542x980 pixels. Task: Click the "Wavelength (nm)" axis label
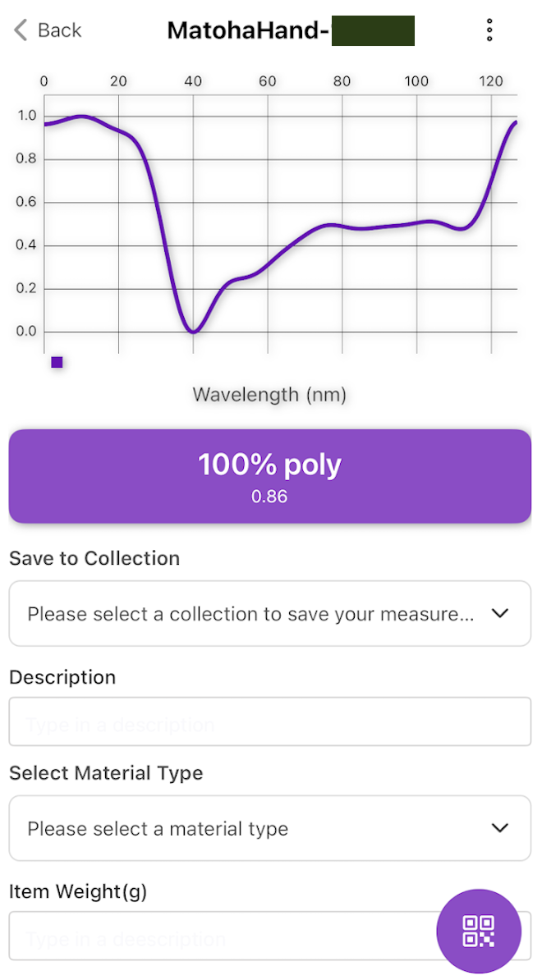(x=269, y=395)
